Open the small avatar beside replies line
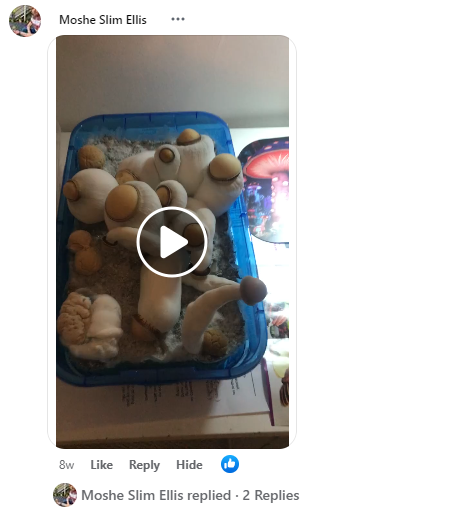The image size is (472, 508). pyautogui.click(x=65, y=495)
